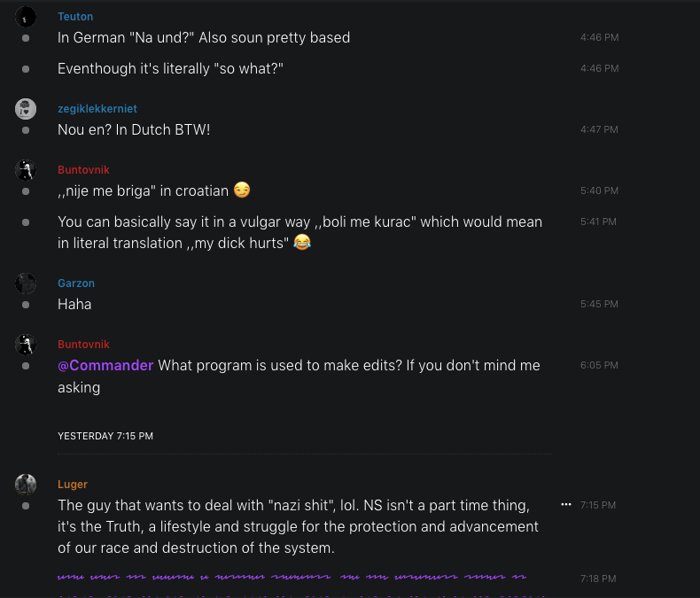Click Buntovnik's avatar beside the Croatian message
Viewport: 700px width, 598px height.
click(26, 170)
